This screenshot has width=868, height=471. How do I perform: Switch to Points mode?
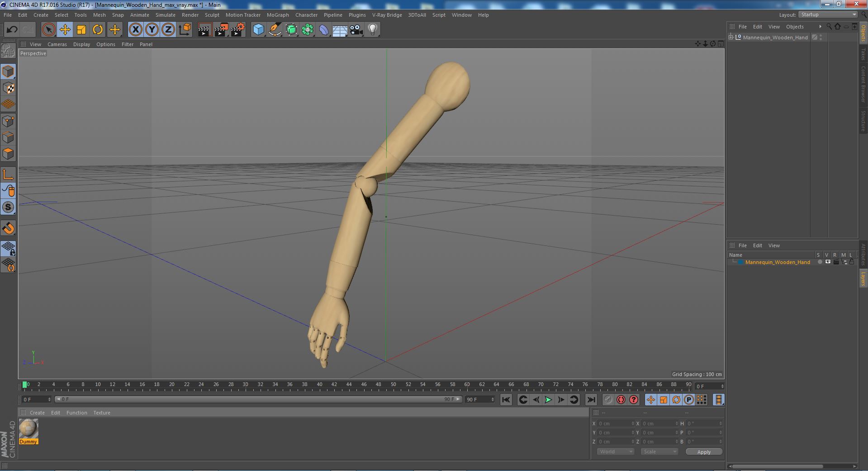(8, 121)
